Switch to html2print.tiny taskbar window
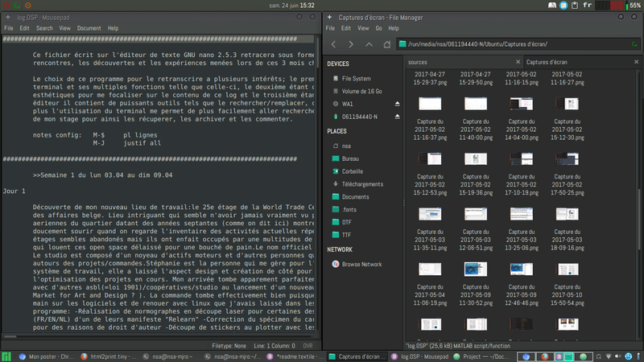This screenshot has width=644, height=362. coord(109,356)
